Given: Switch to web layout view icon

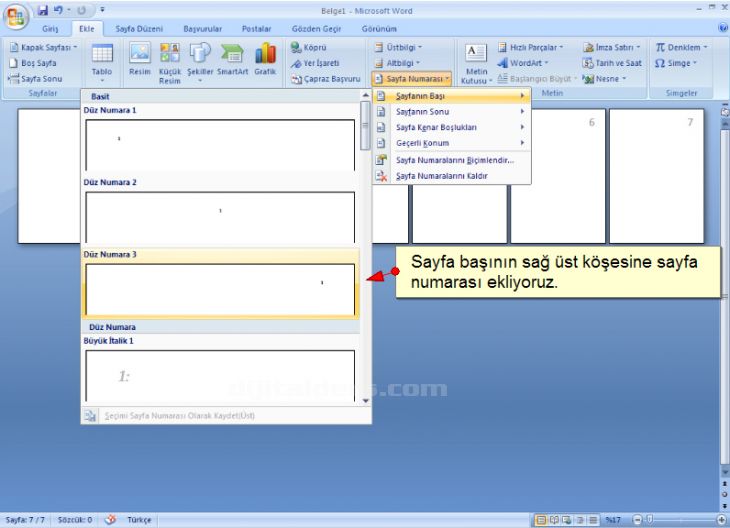Looking at the screenshot, I should (567, 520).
